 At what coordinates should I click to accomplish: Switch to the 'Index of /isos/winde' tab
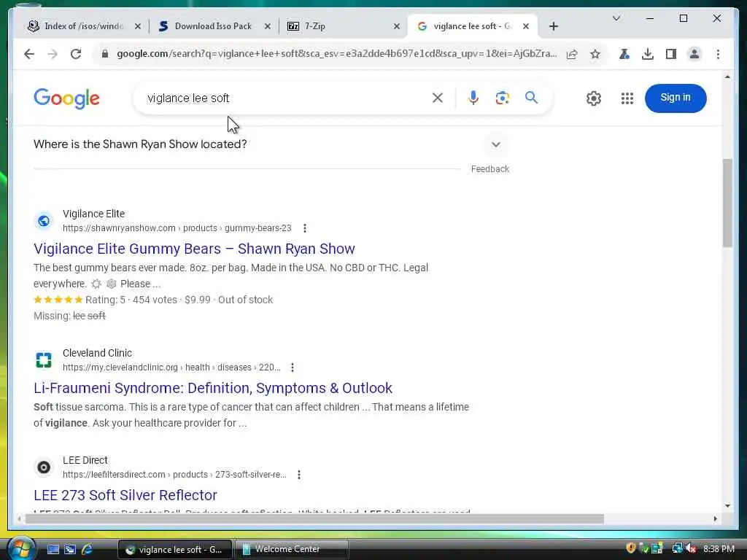click(84, 26)
